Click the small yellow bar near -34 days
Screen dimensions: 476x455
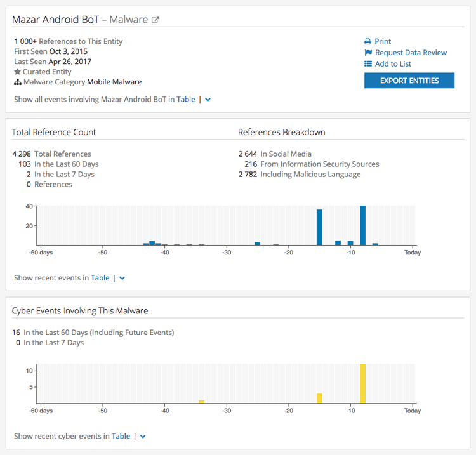[x=201, y=401]
